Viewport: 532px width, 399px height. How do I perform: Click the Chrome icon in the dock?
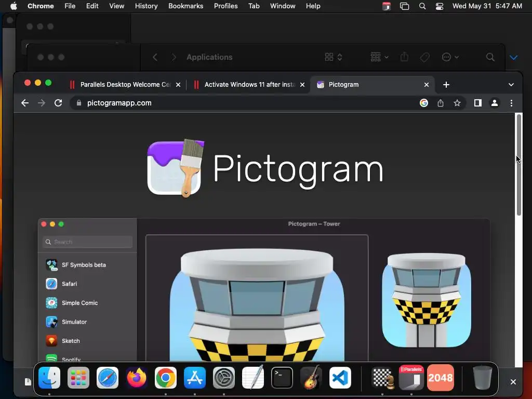pyautogui.click(x=166, y=378)
